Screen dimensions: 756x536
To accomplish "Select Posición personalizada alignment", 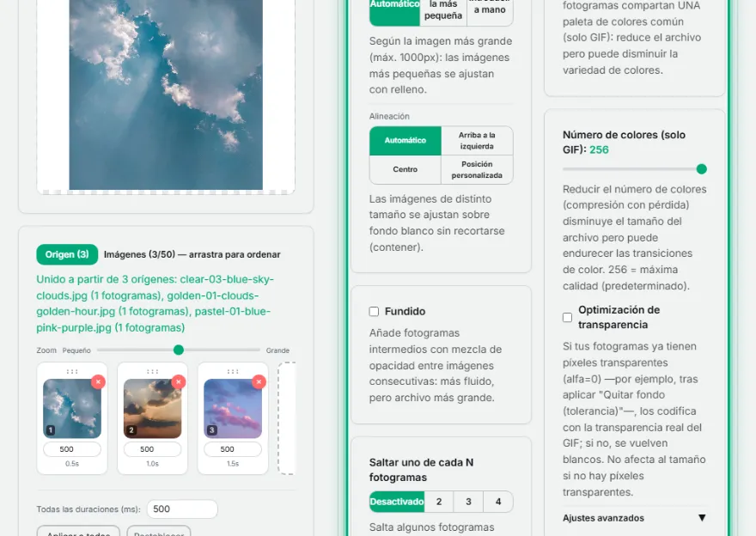I will click(477, 170).
